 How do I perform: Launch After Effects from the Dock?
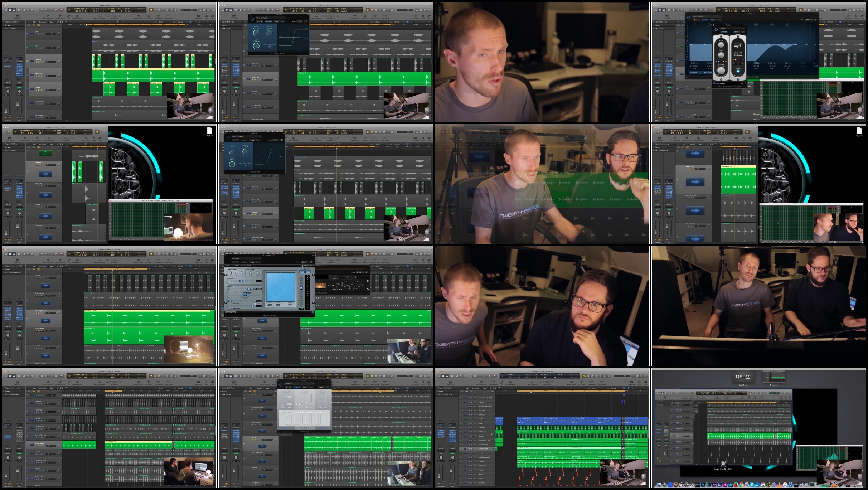[x=714, y=485]
